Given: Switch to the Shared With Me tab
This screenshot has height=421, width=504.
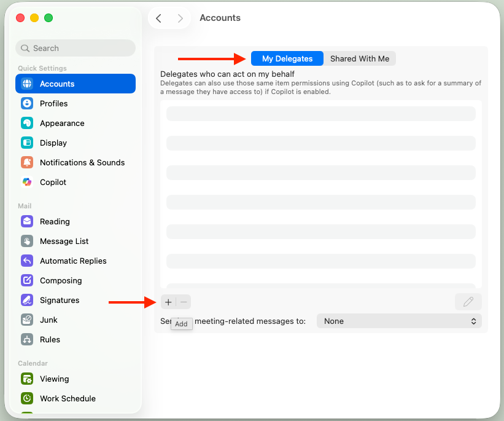Looking at the screenshot, I should (360, 58).
